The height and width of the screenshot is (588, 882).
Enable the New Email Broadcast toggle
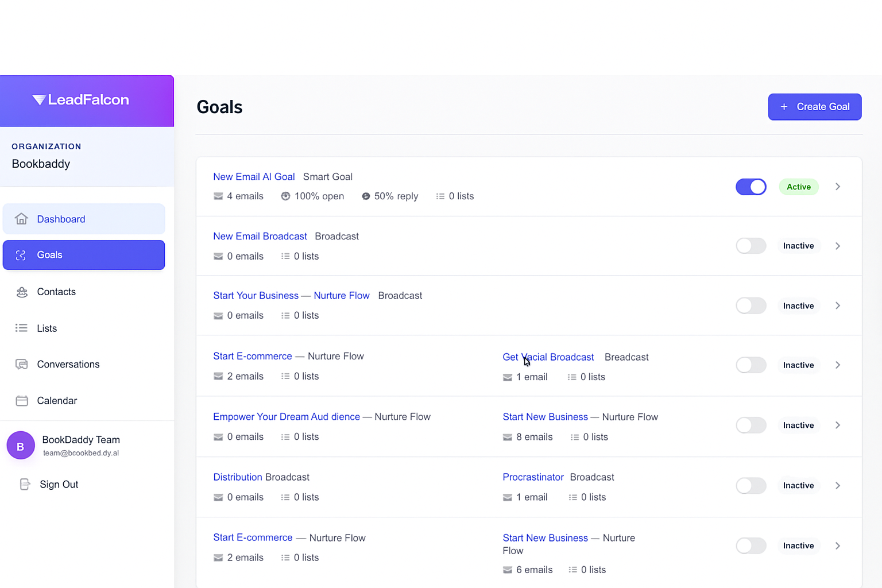click(751, 246)
